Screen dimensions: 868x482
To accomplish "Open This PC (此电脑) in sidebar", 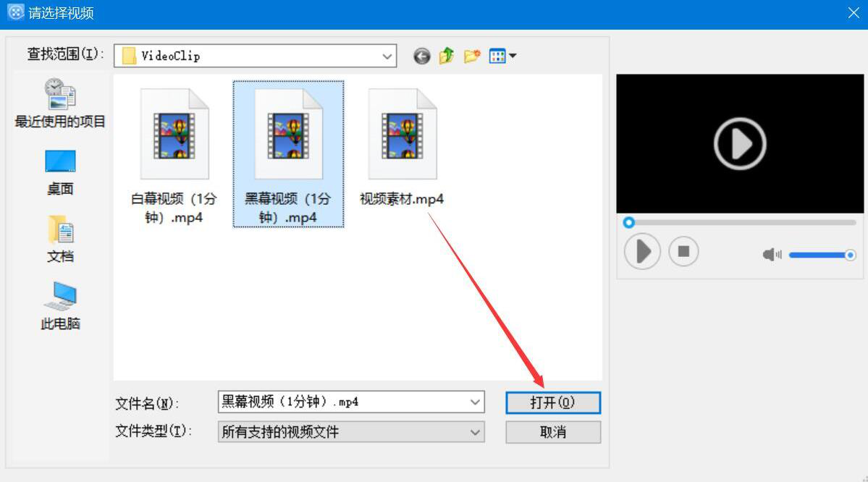I will pos(60,306).
